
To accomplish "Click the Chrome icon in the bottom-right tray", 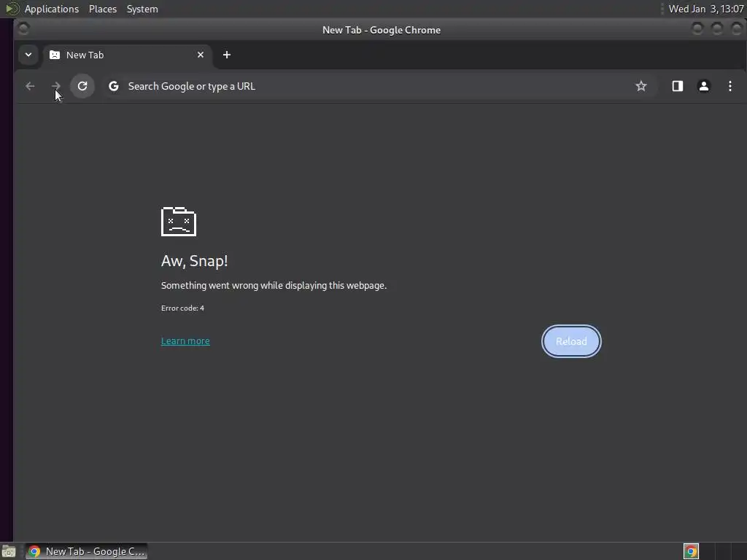I will [691, 551].
